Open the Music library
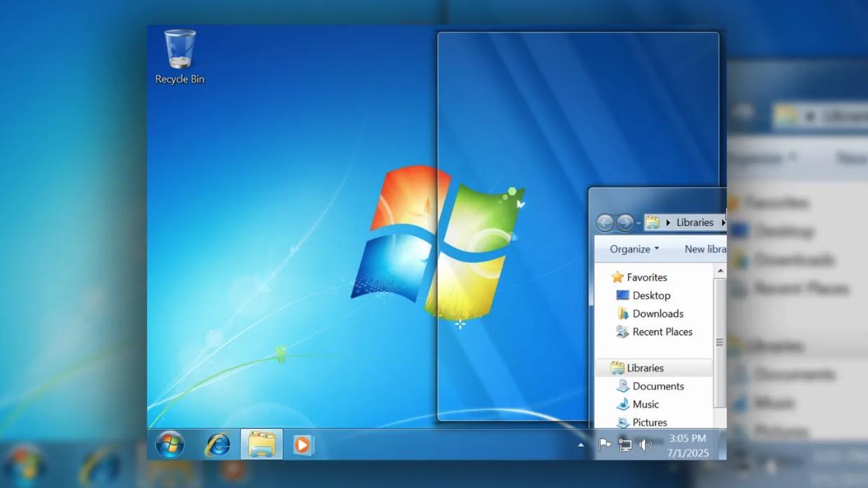This screenshot has height=488, width=868. coord(646,404)
